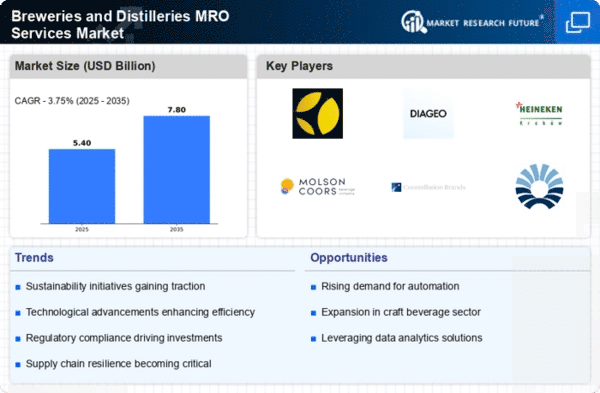The image size is (600, 393).
Task: Click the 5.40 value label above the bar
Action: click(82, 143)
